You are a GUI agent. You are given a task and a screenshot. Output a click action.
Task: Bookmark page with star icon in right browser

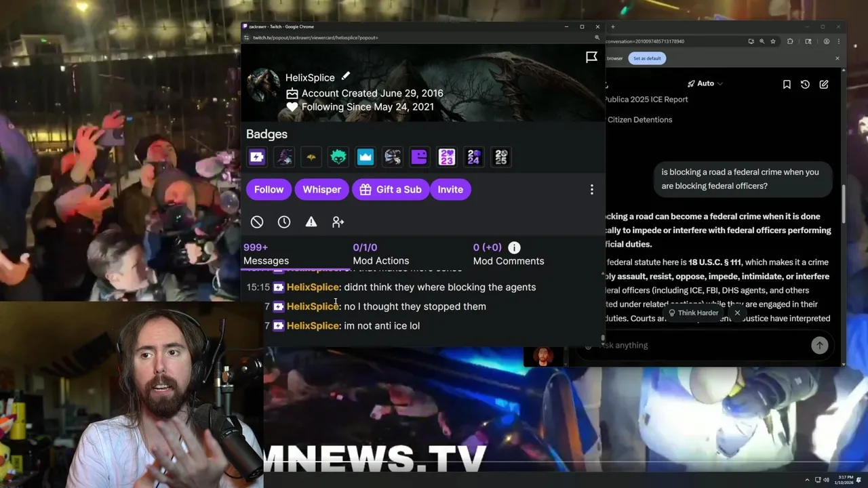click(772, 41)
